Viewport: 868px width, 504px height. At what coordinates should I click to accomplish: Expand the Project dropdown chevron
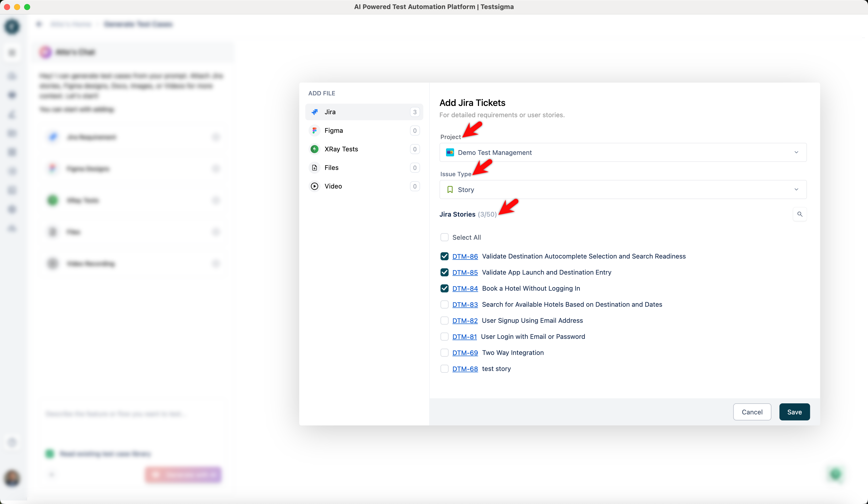click(796, 153)
